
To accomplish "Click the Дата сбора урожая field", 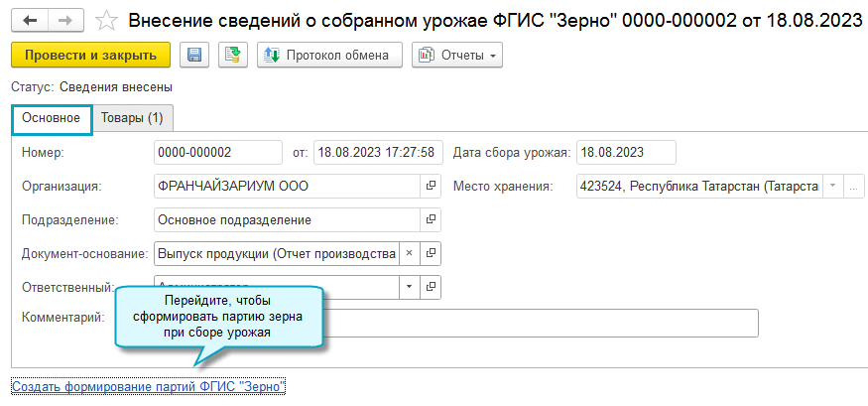I will [x=625, y=152].
